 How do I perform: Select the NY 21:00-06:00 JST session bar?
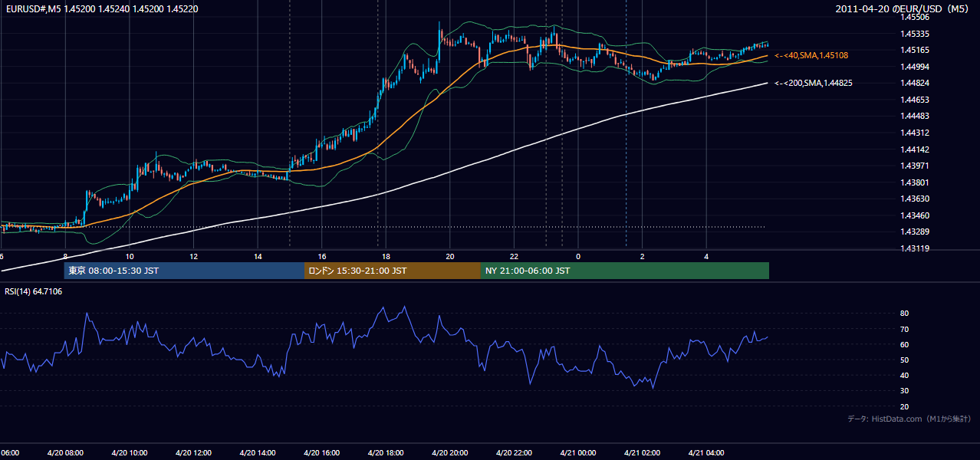[x=625, y=271]
